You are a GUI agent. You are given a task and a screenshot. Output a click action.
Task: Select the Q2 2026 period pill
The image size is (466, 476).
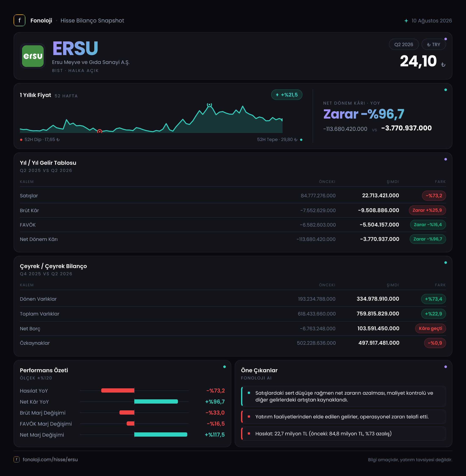click(x=404, y=44)
